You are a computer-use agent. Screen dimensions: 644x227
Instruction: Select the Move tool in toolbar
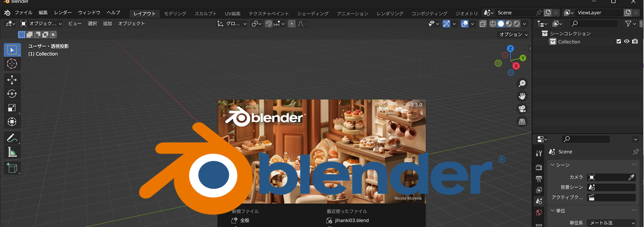point(12,79)
